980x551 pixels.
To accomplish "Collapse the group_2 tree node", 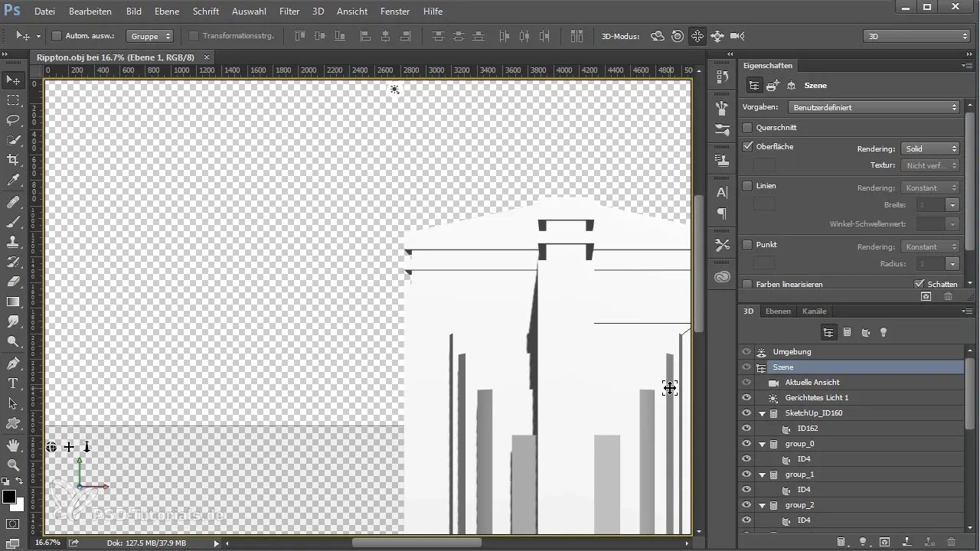I will click(x=763, y=505).
